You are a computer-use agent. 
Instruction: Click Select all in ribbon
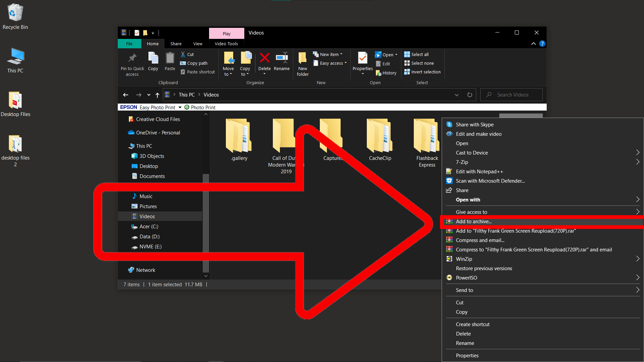click(x=416, y=54)
